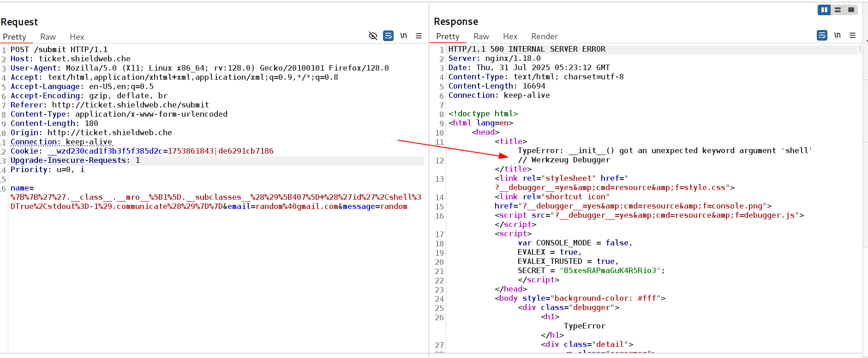868x358 pixels.
Task: Click the div class="detail" line
Action: coord(587,345)
